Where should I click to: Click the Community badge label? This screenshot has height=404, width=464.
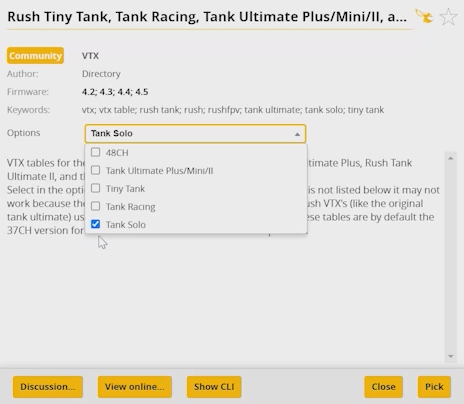tap(35, 55)
